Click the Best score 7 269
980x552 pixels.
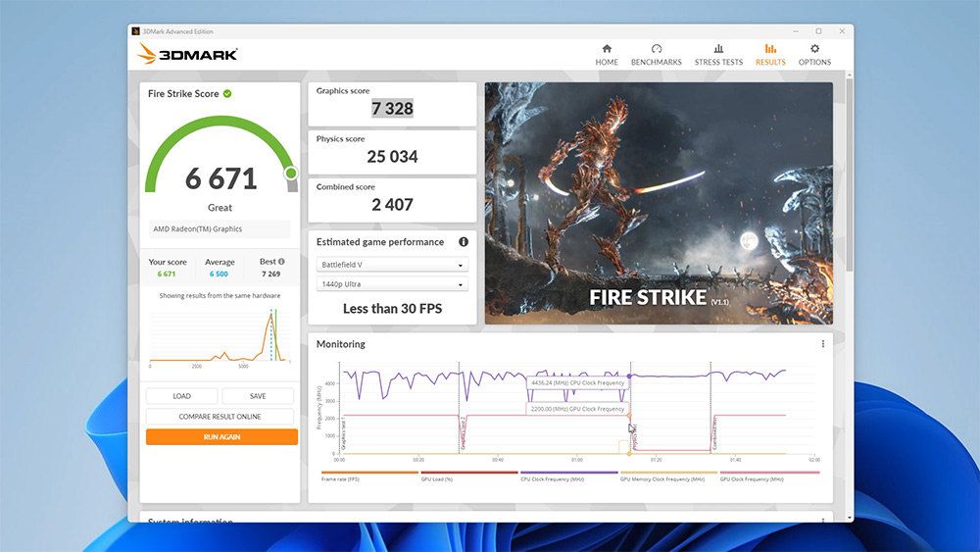(270, 274)
